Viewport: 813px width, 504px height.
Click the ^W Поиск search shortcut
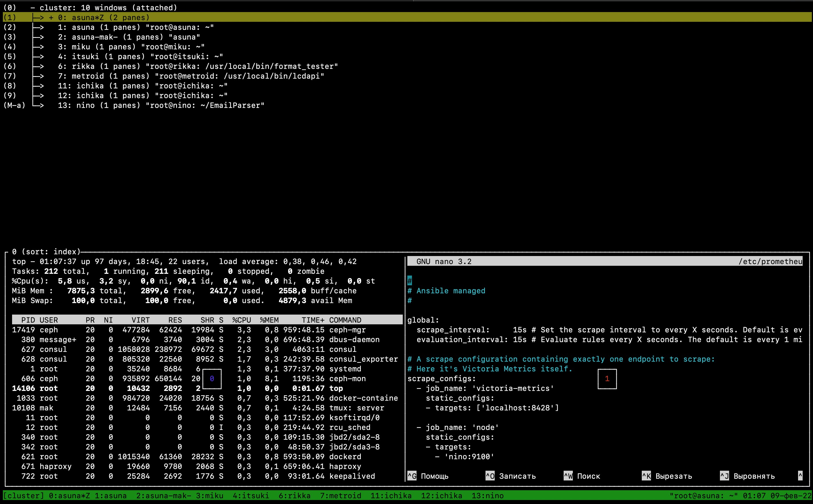coord(582,476)
